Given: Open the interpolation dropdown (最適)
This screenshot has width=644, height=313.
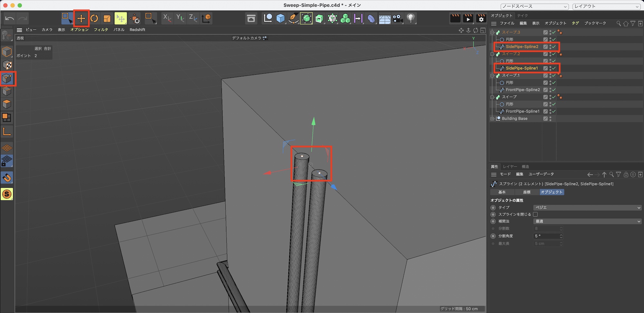Looking at the screenshot, I should 587,222.
